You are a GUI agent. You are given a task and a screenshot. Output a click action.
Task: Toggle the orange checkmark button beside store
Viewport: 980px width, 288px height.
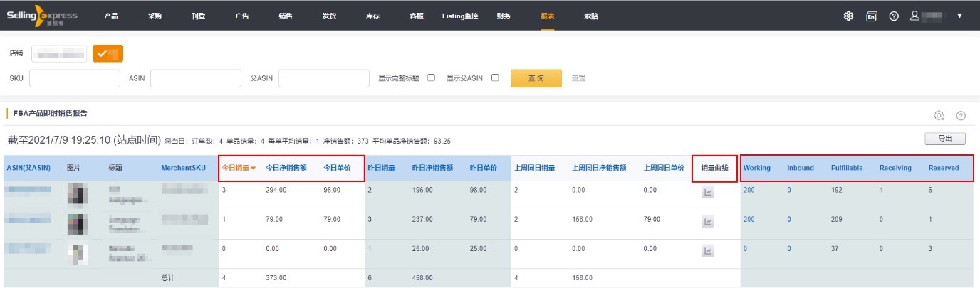pyautogui.click(x=108, y=53)
